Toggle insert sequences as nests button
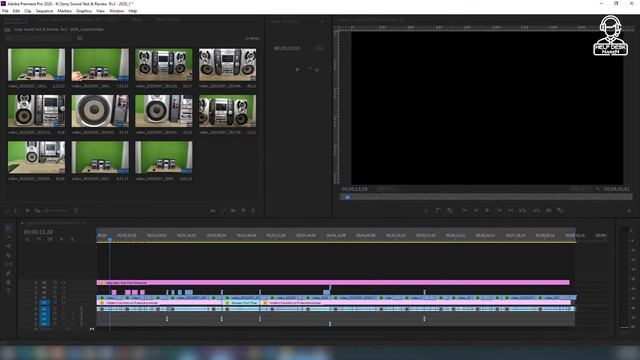The width and height of the screenshot is (640, 360). point(28,240)
